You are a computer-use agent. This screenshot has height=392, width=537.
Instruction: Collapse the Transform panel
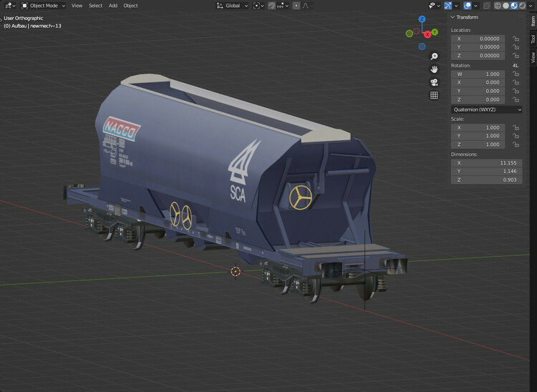(x=453, y=17)
